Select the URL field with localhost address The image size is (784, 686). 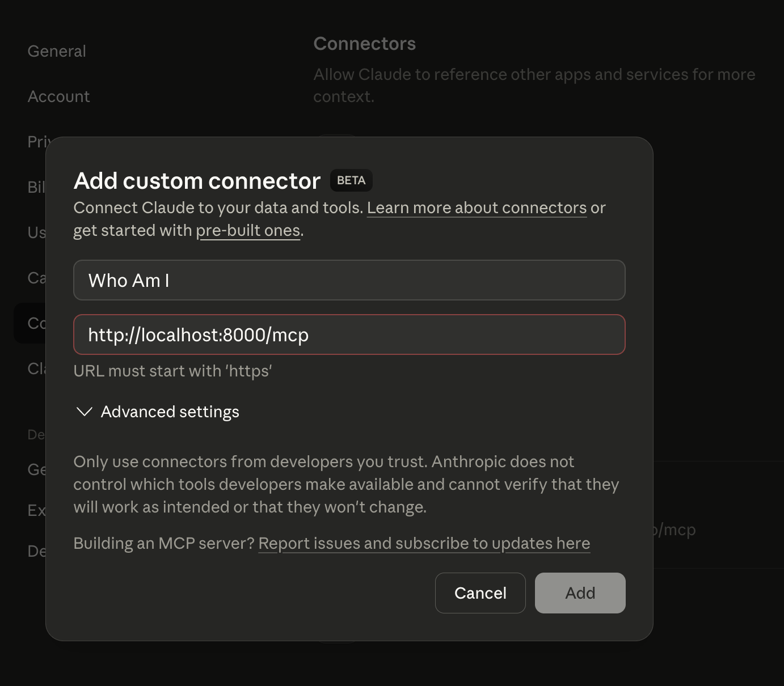349,334
